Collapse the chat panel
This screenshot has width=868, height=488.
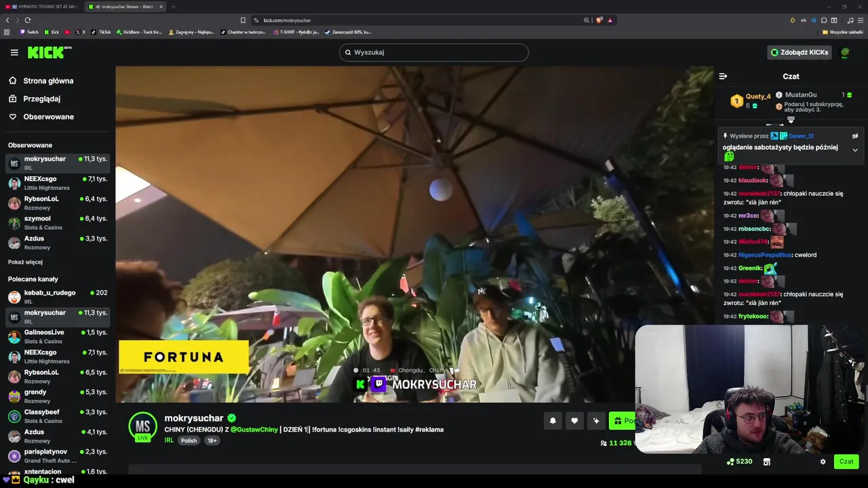point(723,77)
